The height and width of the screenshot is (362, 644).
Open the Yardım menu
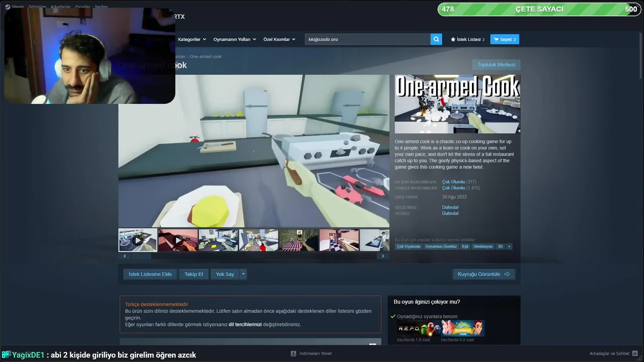(x=101, y=7)
